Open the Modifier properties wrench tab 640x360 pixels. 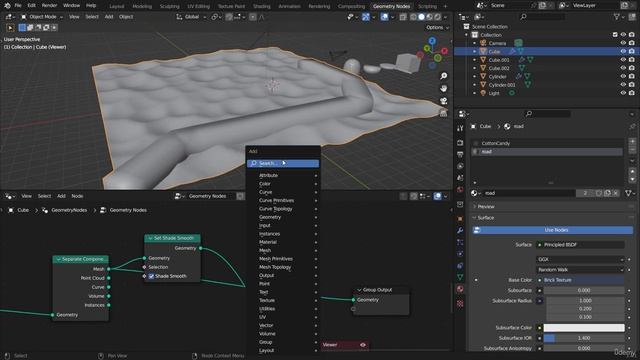coord(460,230)
